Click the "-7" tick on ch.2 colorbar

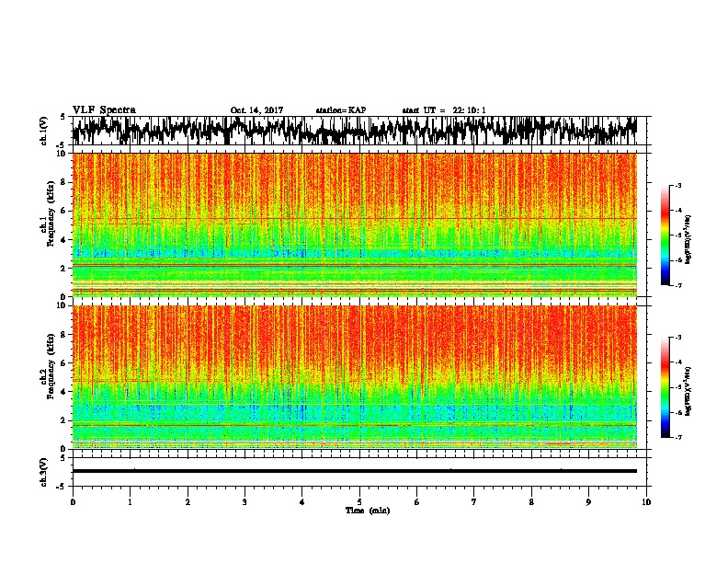click(x=678, y=437)
